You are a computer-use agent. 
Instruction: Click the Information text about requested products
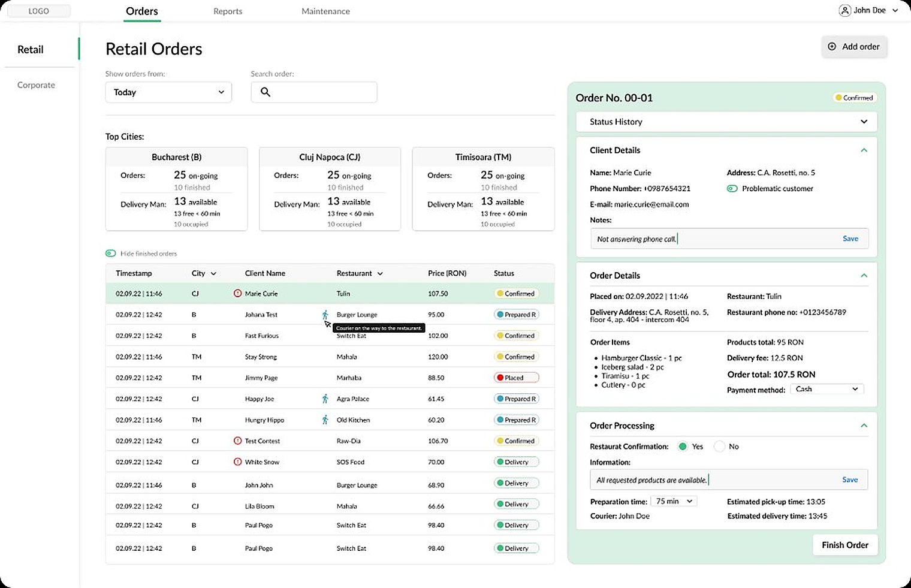(x=651, y=480)
